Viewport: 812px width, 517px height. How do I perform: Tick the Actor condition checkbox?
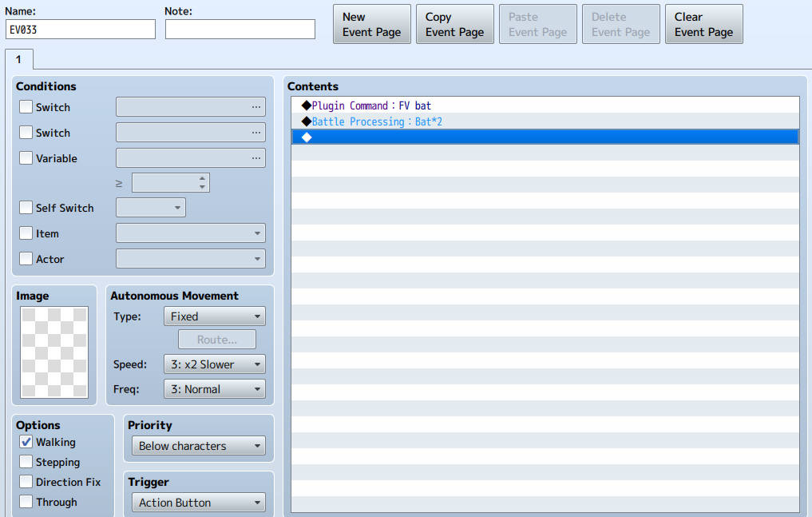click(26, 259)
